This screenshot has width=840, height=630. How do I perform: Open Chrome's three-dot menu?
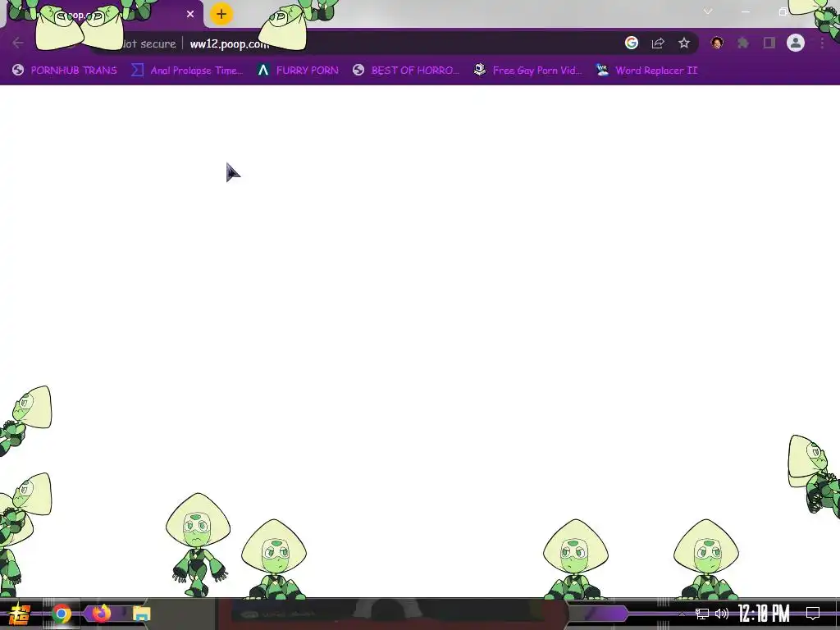822,43
